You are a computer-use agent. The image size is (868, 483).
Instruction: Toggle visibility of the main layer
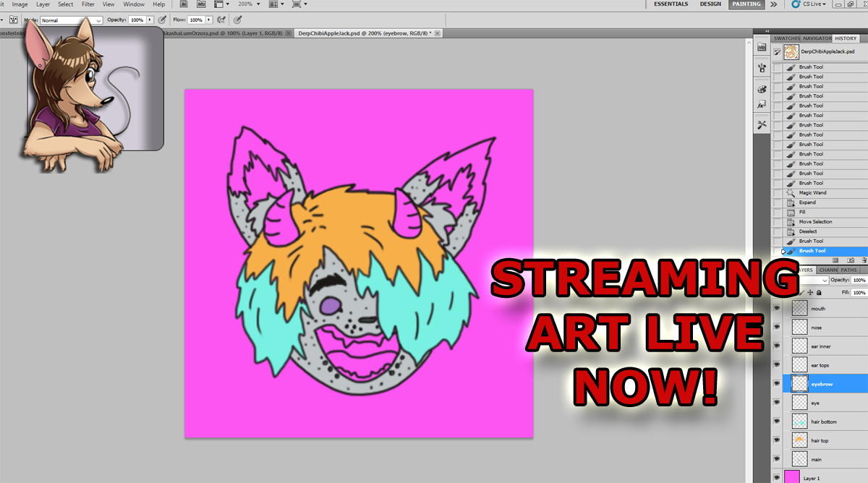778,459
